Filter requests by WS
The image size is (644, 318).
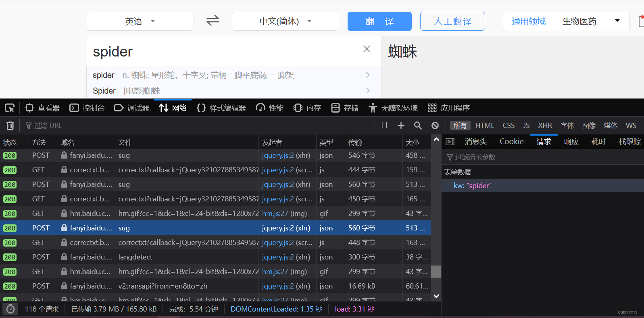point(631,126)
